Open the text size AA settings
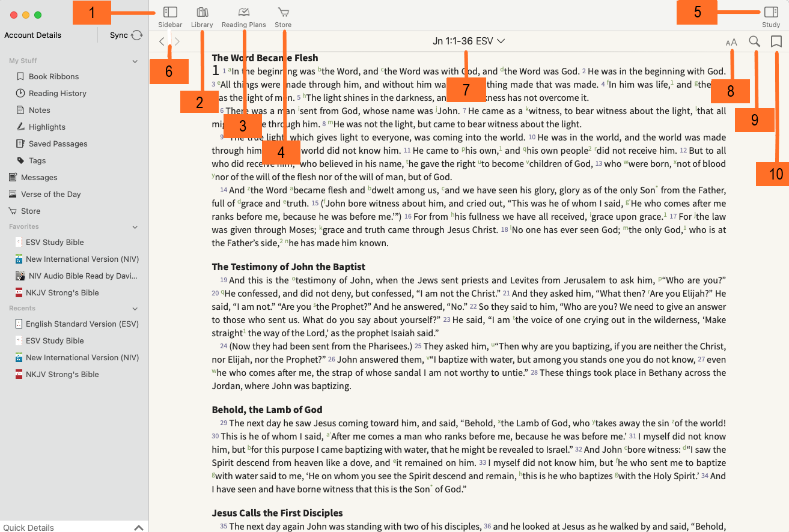Viewport: 789px width, 532px height. [x=731, y=42]
